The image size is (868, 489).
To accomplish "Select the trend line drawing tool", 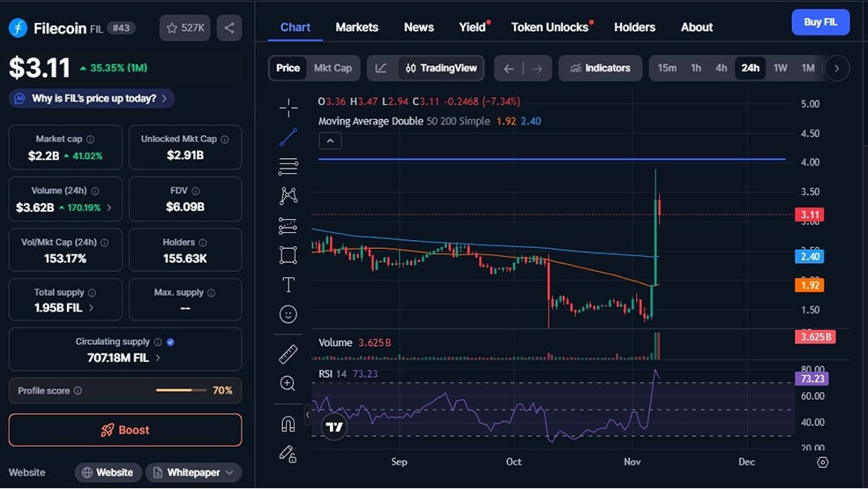I will click(x=288, y=137).
